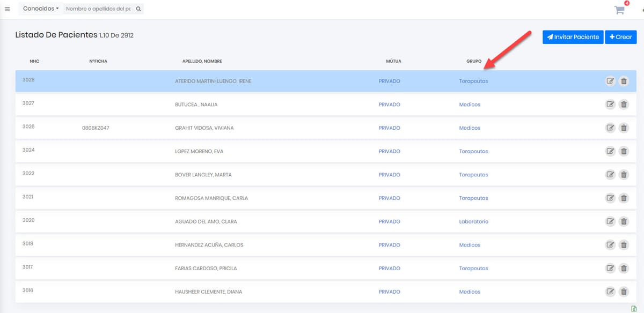The height and width of the screenshot is (313, 644).
Task: Open the Laboratorio group link
Action: [x=473, y=221]
